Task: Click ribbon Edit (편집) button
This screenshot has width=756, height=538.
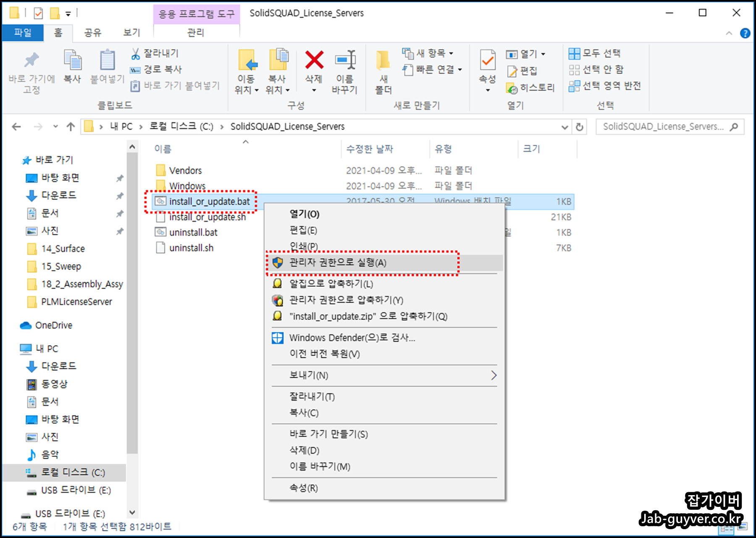Action: (x=522, y=71)
